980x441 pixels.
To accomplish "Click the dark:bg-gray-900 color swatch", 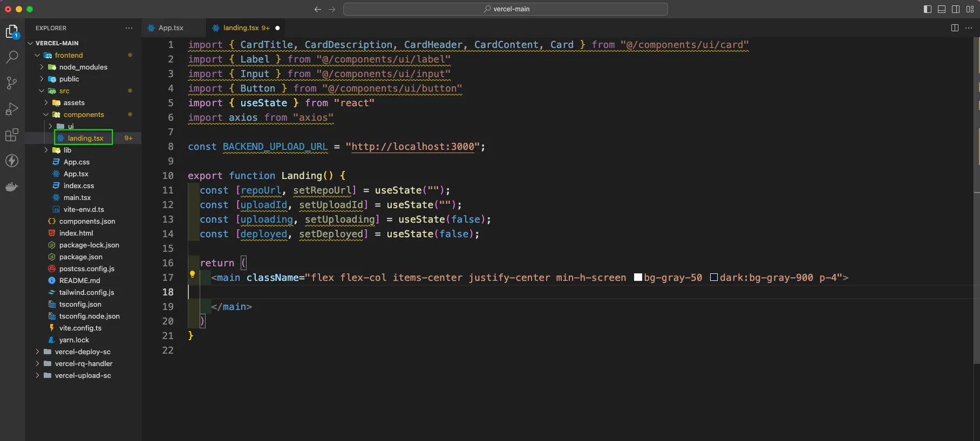I will 713,278.
